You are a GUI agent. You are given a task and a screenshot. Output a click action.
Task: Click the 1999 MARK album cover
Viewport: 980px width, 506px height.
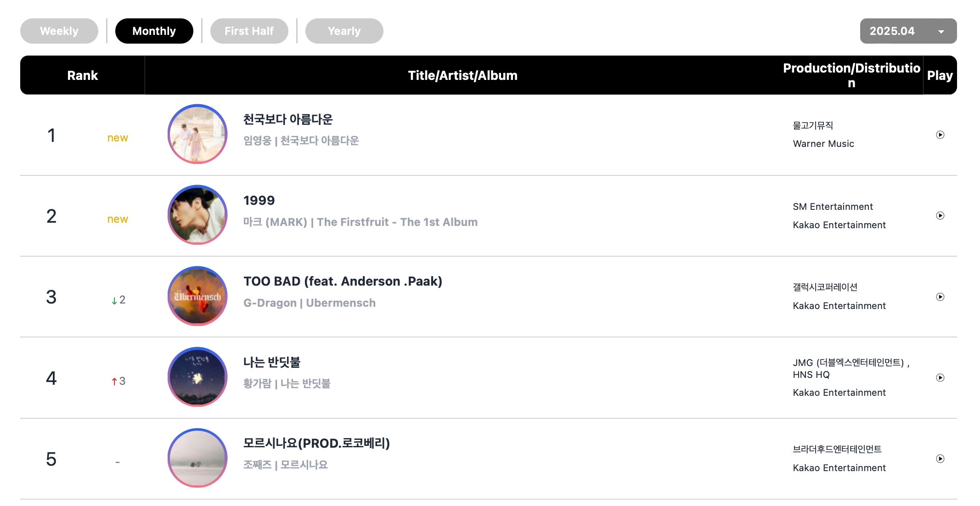pyautogui.click(x=197, y=215)
